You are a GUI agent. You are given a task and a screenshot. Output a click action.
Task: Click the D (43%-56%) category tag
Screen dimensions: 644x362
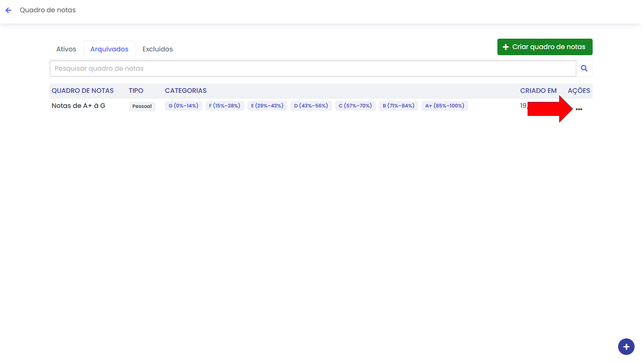(311, 106)
